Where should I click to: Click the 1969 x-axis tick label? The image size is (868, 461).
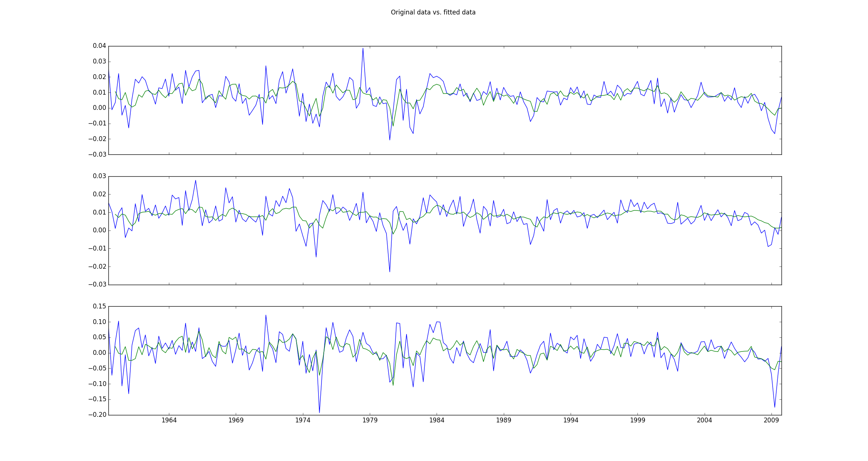(236, 420)
